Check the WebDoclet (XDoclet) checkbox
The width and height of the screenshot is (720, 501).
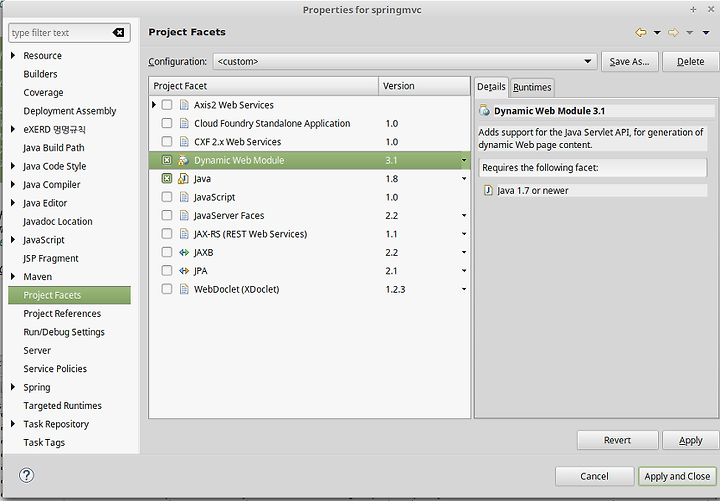[x=167, y=288]
